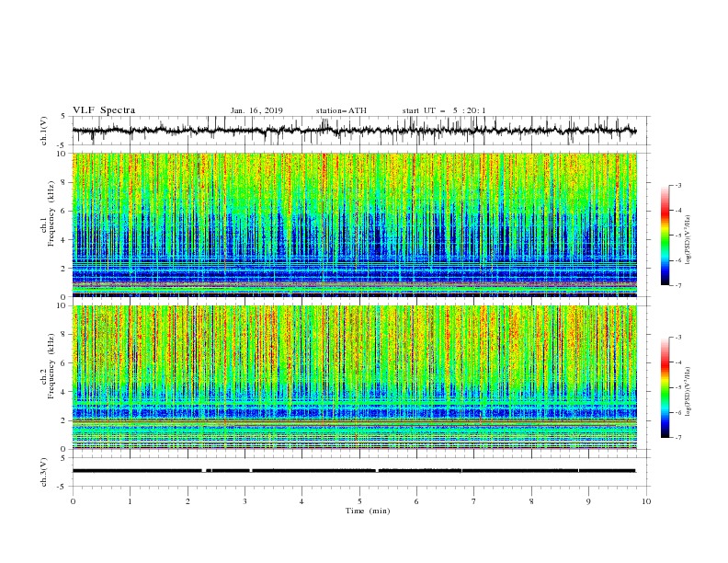This screenshot has height=563, width=728.
Task: Click the 'VLF Spectra' title text
Action: (x=104, y=110)
